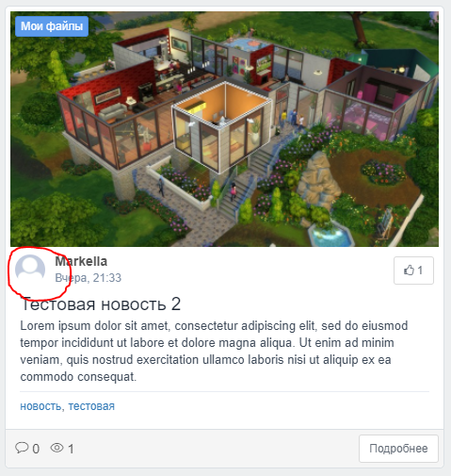Open the Тестовая новость 2 title
The image size is (451, 476).
(101, 304)
